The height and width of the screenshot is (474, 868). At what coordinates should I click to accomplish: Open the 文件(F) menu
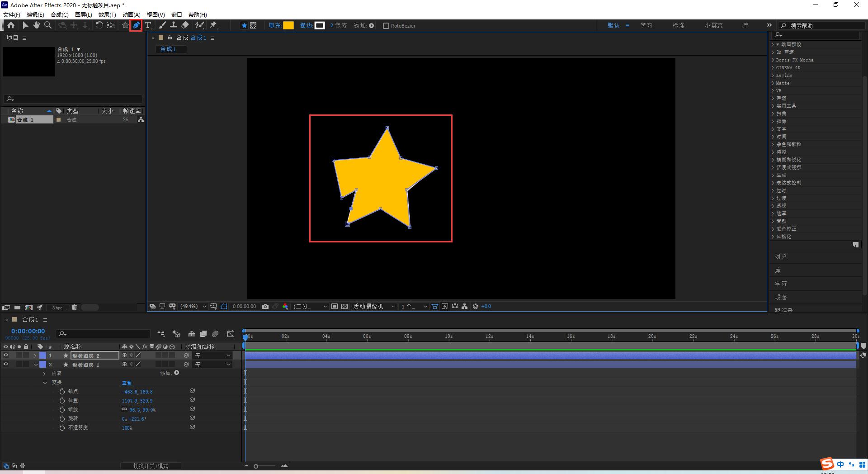(x=12, y=15)
